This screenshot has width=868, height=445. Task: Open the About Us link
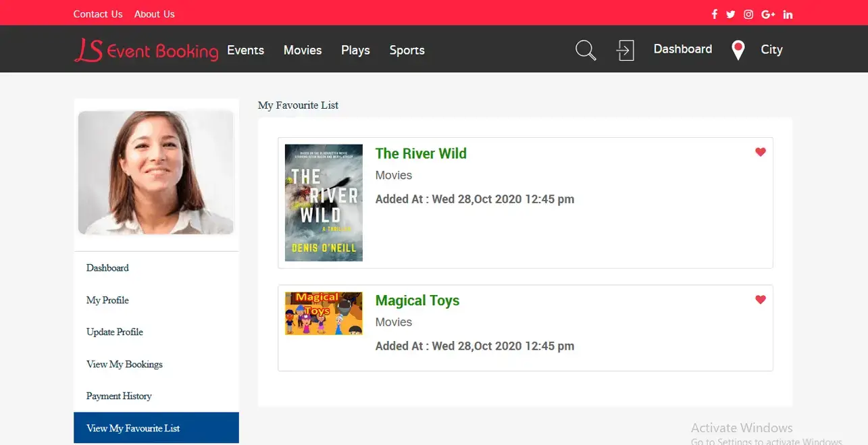[x=154, y=14]
